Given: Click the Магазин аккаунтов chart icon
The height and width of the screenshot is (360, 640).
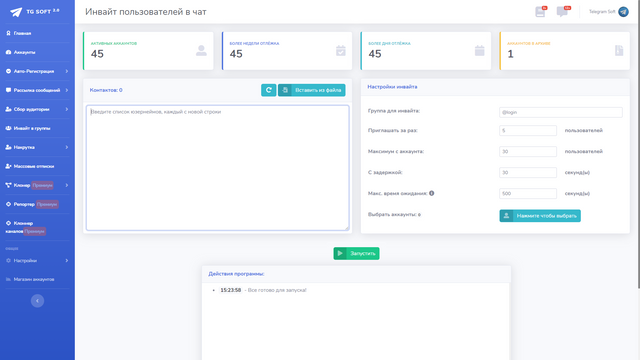Looking at the screenshot, I should point(8,279).
